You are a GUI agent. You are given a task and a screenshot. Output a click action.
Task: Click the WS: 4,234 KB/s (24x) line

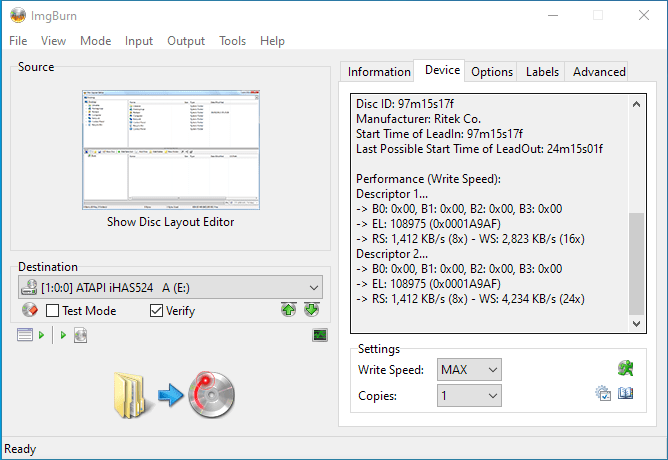click(x=470, y=299)
